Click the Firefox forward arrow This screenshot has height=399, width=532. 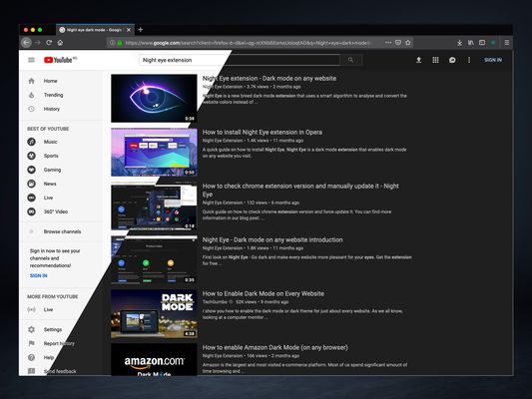coord(38,42)
